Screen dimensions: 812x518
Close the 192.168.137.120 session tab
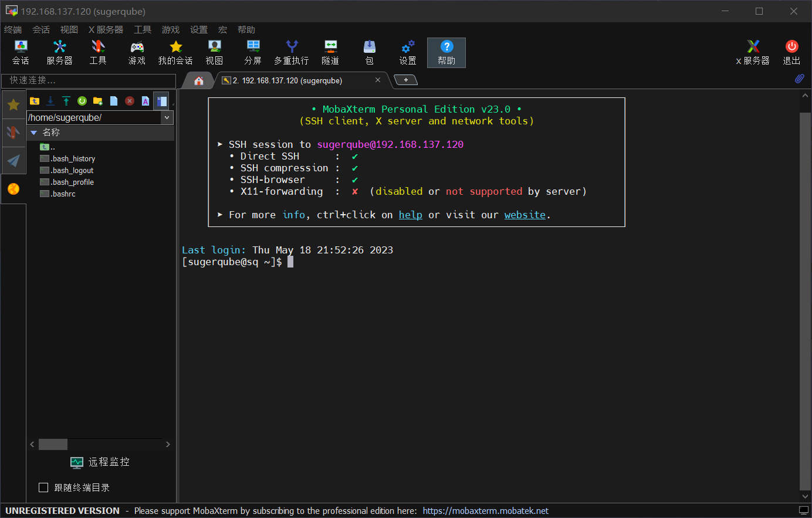[378, 80]
